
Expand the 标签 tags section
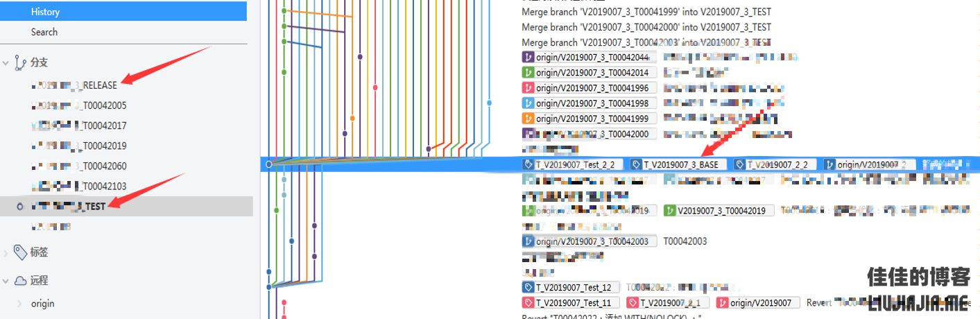pyautogui.click(x=6, y=253)
